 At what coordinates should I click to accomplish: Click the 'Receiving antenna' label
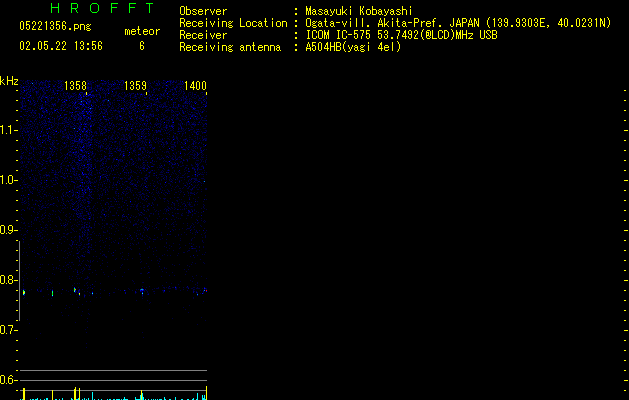pos(230,47)
